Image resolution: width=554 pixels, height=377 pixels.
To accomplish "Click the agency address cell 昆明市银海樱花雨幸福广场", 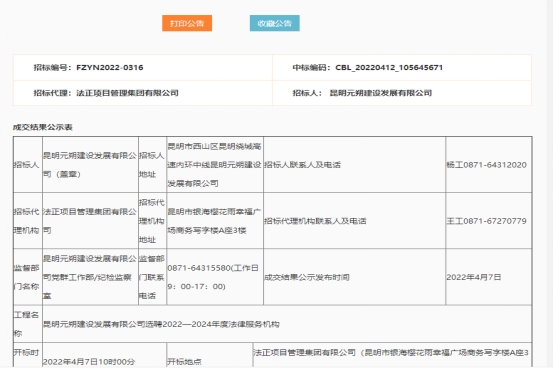I will tap(215, 221).
